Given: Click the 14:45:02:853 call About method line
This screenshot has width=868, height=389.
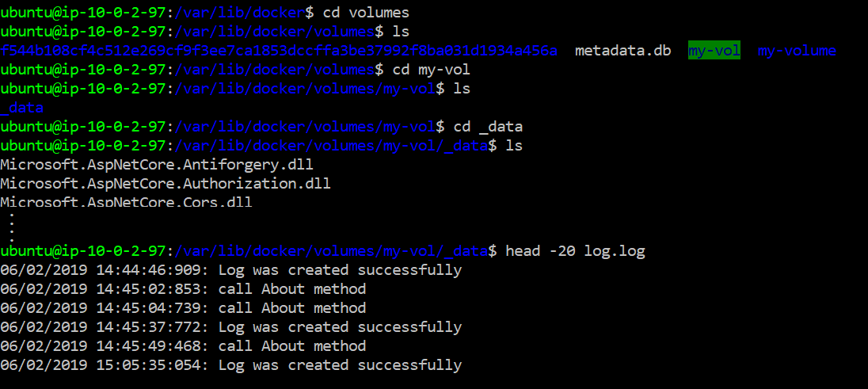Looking at the screenshot, I should click(x=183, y=289).
